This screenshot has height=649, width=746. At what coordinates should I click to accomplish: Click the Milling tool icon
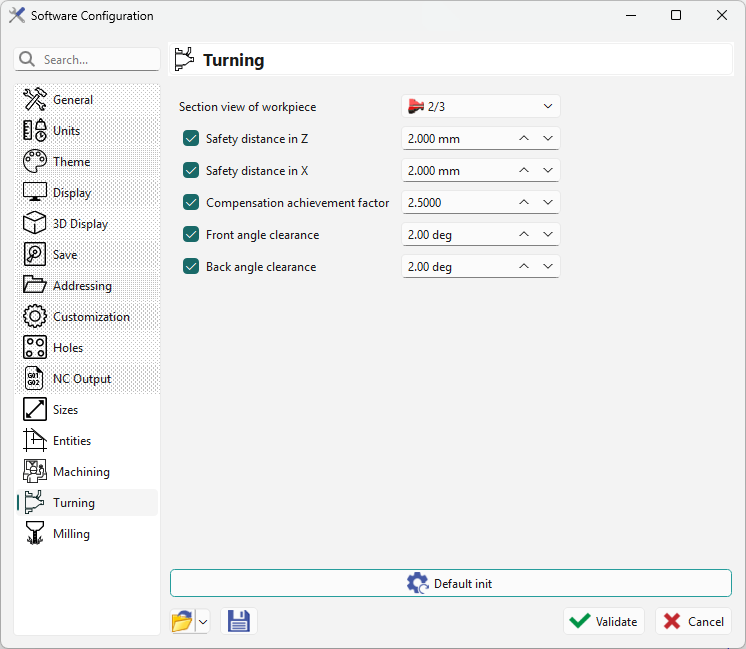(x=35, y=534)
